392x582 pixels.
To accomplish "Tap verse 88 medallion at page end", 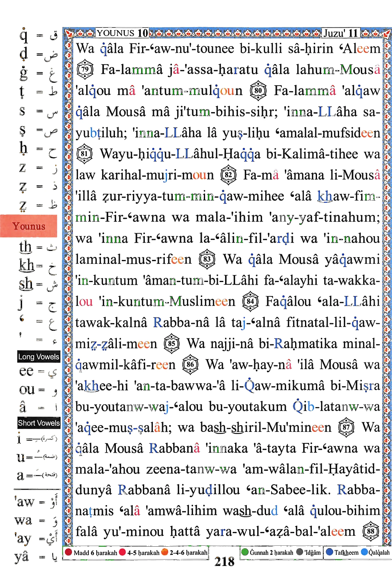I will click(371, 531).
